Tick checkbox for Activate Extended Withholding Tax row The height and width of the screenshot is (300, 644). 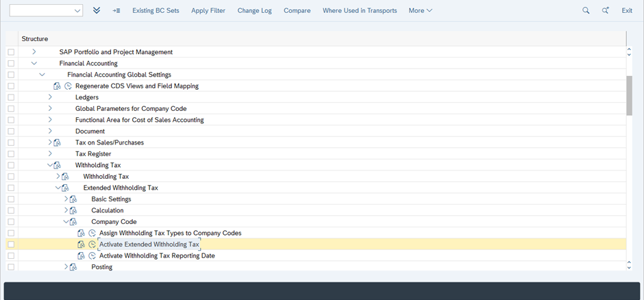[11, 245]
